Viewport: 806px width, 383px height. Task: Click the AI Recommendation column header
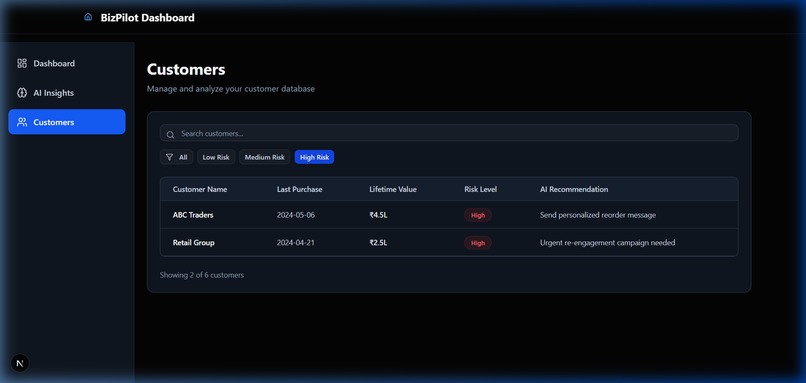(574, 189)
